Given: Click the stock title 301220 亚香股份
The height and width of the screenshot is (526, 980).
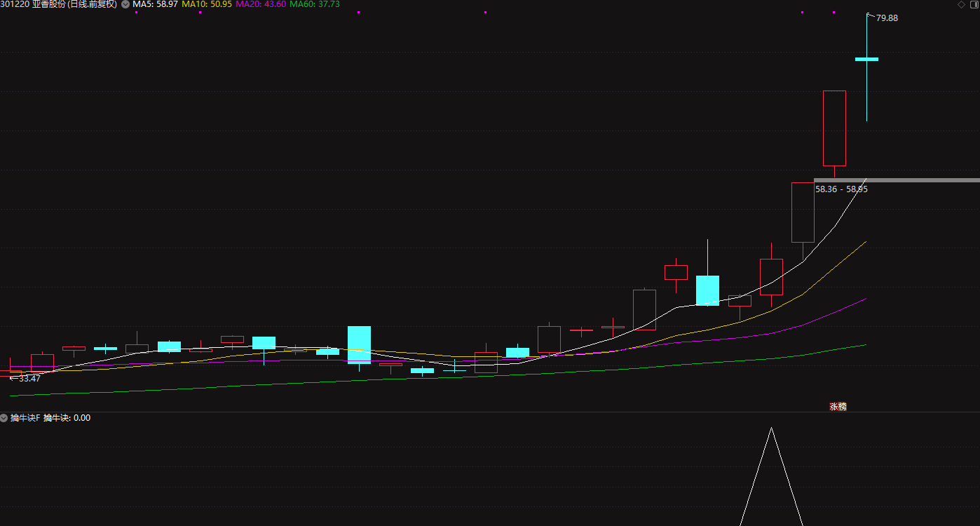Looking at the screenshot, I should pyautogui.click(x=32, y=4).
